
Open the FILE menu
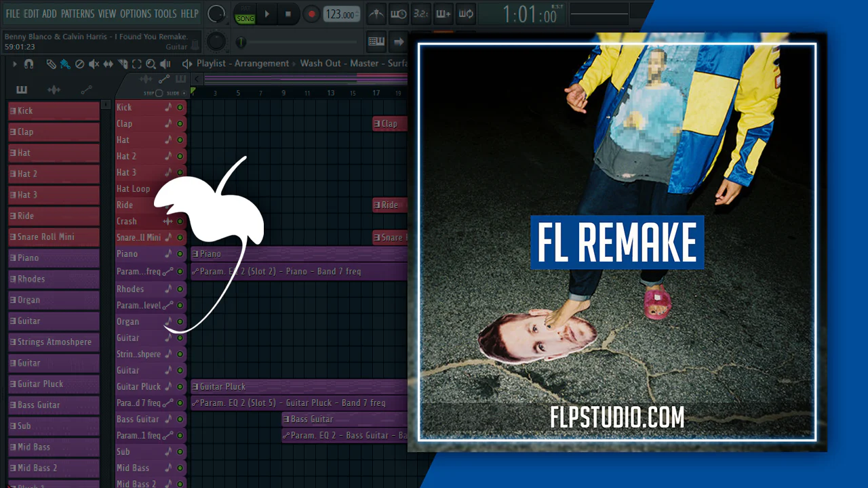click(x=12, y=14)
